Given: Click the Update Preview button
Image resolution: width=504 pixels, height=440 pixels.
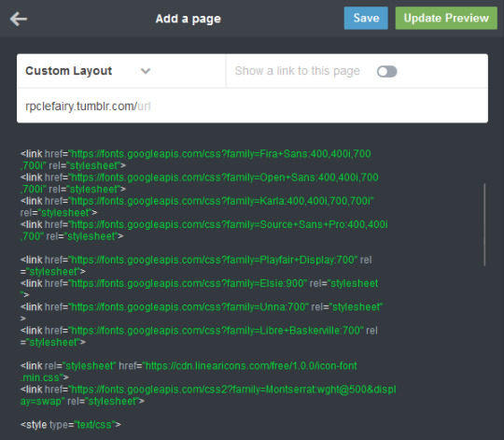Looking at the screenshot, I should pos(446,19).
